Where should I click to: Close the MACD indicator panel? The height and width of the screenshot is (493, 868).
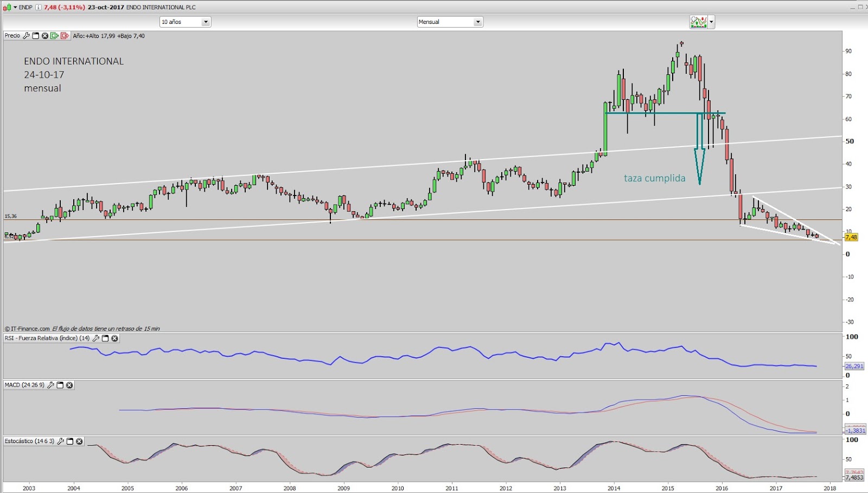pos(69,385)
